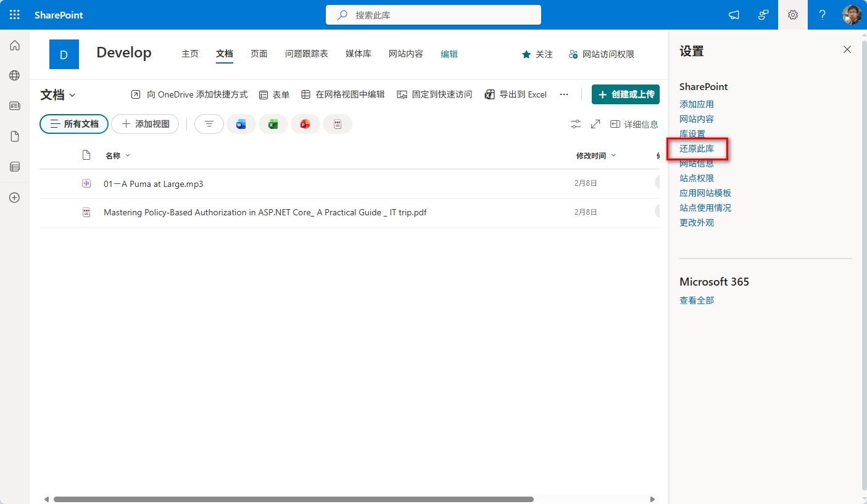Viewport: 867px width, 504px height.
Task: Open My lists icon in left rail
Action: point(15,167)
